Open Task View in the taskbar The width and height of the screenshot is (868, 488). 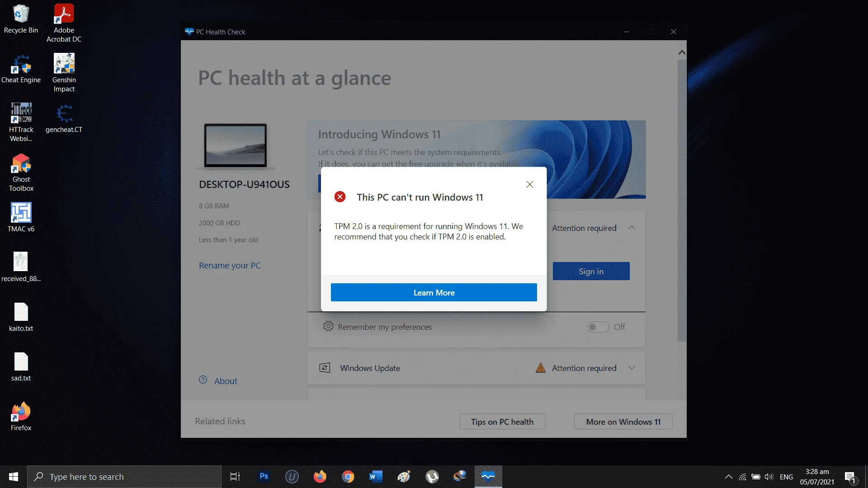pos(235,477)
